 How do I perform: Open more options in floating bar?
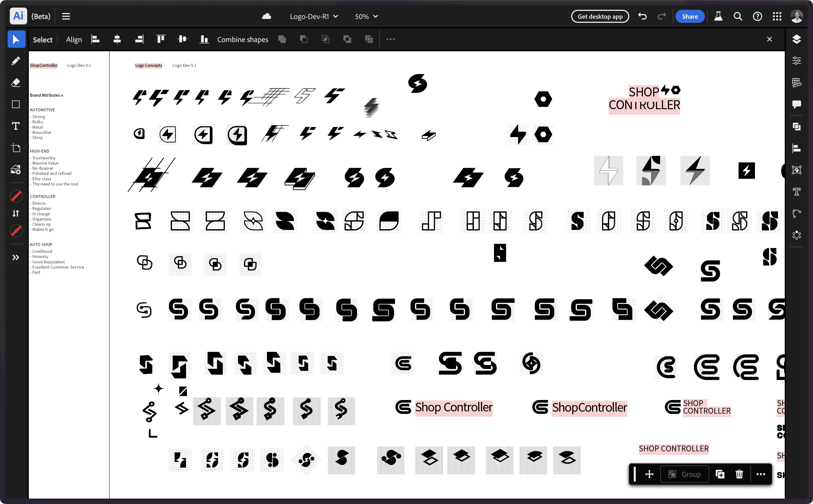point(761,474)
